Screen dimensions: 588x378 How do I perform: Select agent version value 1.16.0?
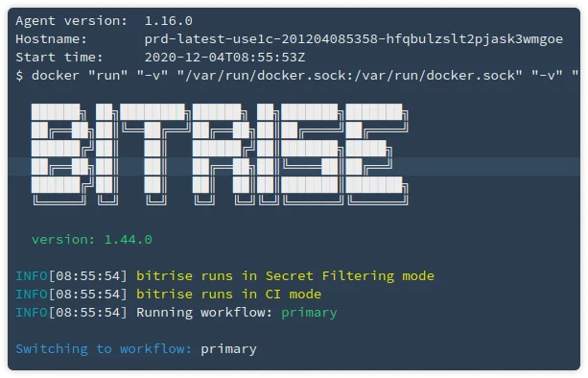tap(169, 20)
